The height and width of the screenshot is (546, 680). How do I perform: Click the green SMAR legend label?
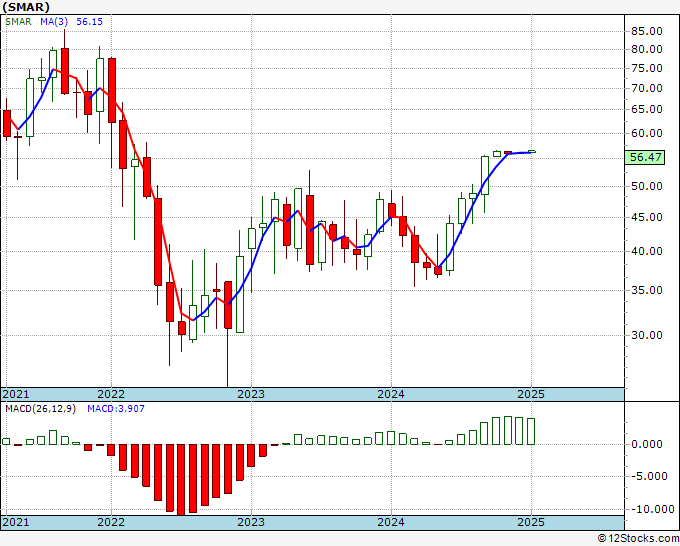click(x=18, y=22)
